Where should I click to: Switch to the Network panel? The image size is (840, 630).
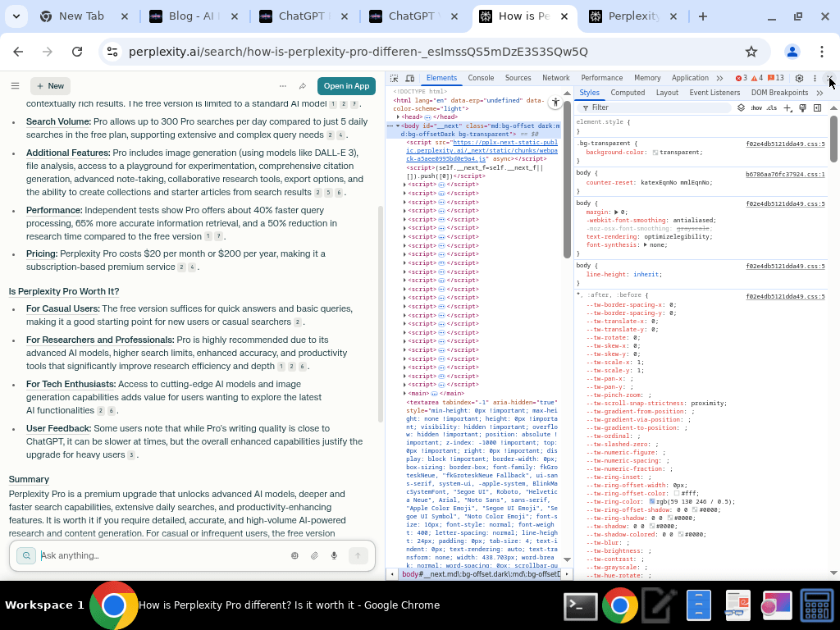(556, 78)
